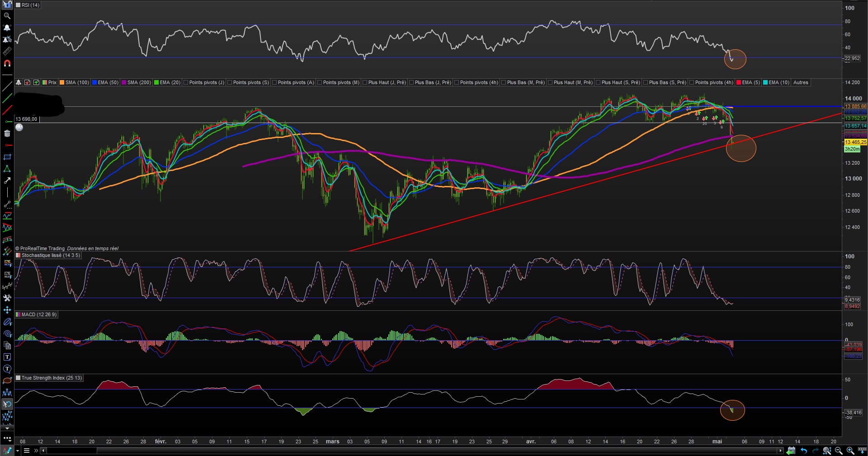Click the RSI (14) indicator label
The height and width of the screenshot is (456, 868).
click(30, 5)
